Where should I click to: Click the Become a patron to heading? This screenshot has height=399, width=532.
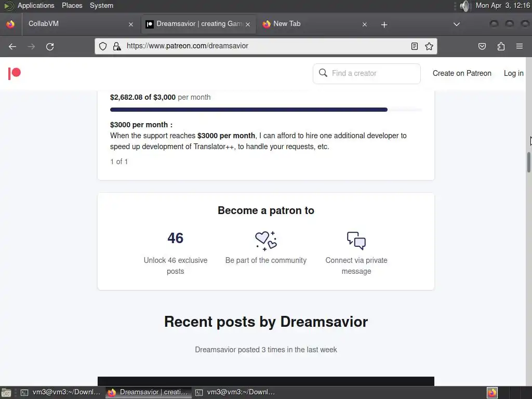pos(266,210)
